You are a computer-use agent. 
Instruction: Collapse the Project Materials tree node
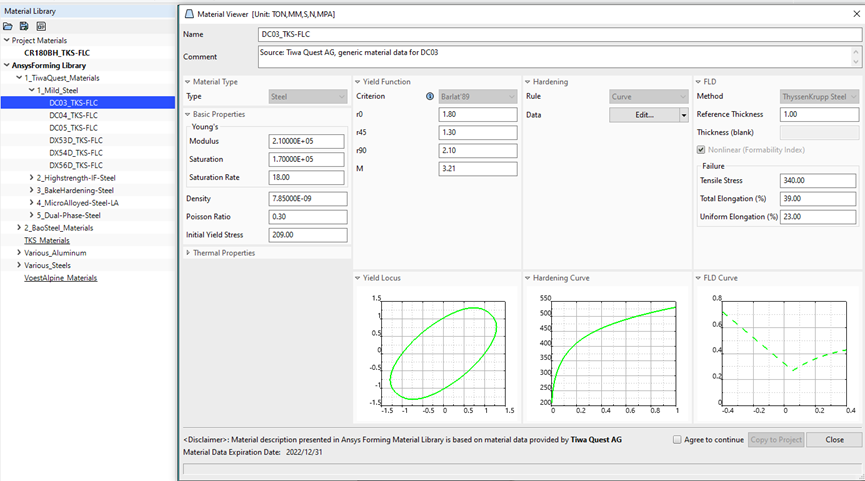tap(7, 40)
